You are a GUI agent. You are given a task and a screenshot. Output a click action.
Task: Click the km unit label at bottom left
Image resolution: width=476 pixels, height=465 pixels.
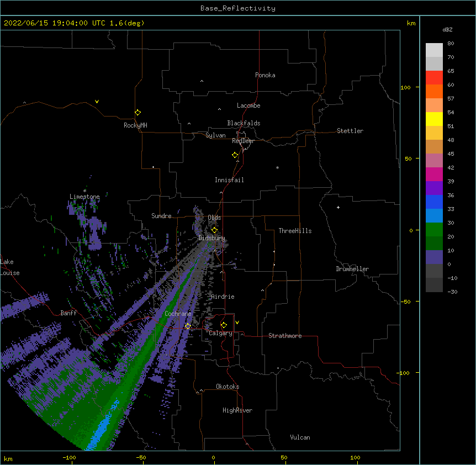[x=8, y=458]
